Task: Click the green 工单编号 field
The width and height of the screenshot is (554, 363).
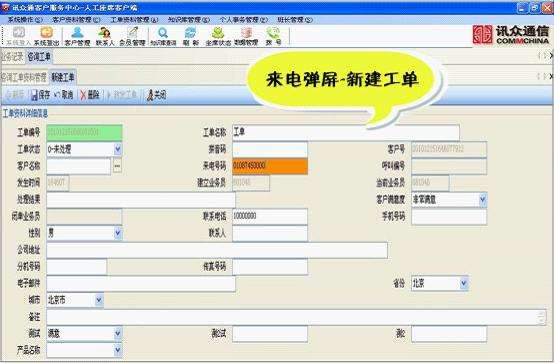Action: pyautogui.click(x=84, y=132)
